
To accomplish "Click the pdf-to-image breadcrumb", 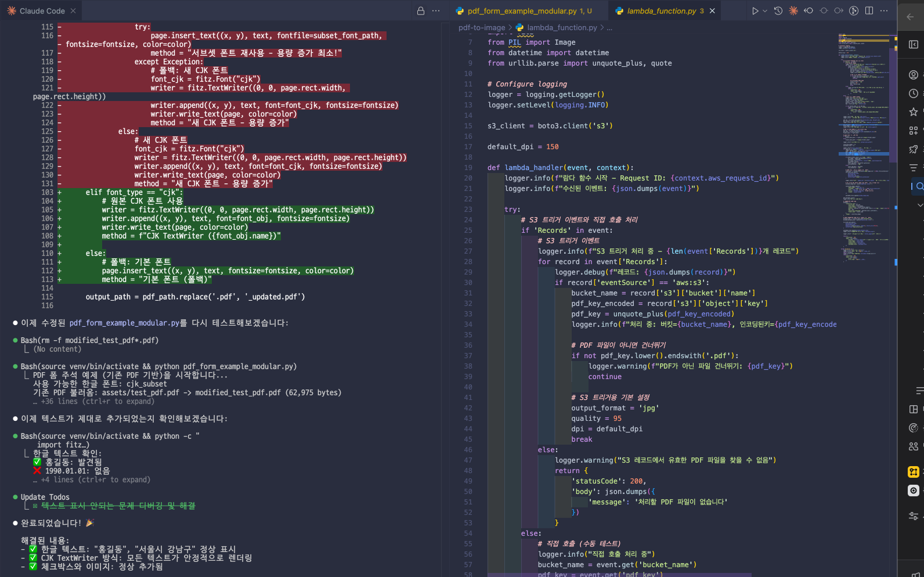I will (x=482, y=27).
